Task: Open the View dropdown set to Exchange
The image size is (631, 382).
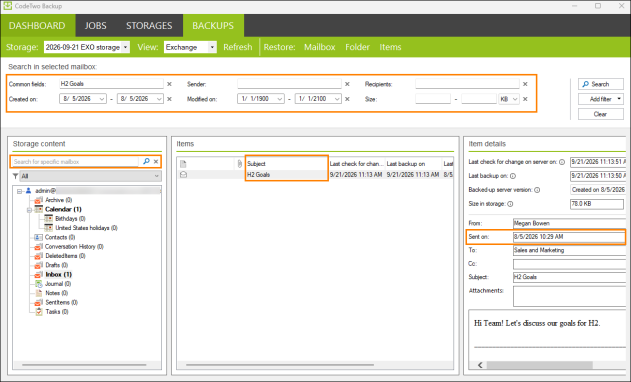Action: coord(190,47)
